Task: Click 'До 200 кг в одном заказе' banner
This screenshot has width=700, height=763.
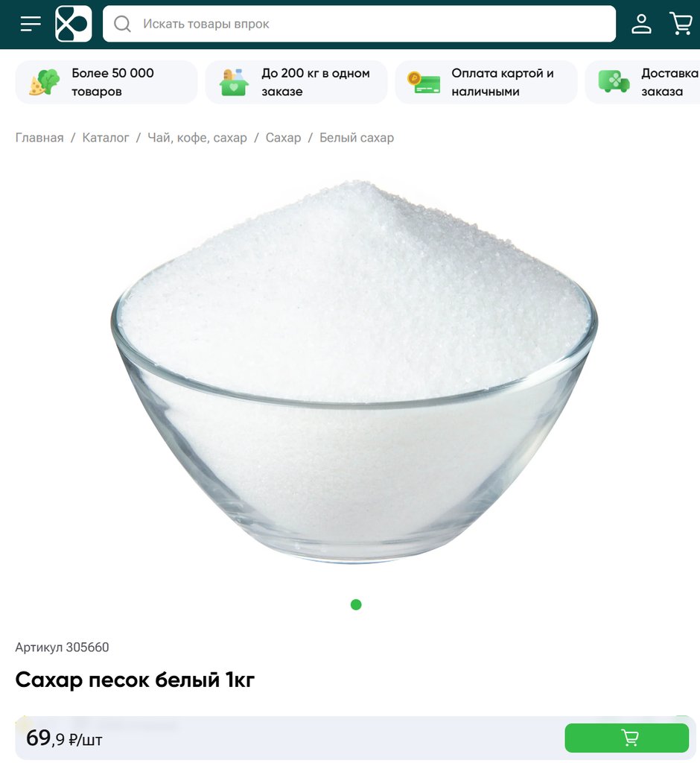Action: coord(296,82)
